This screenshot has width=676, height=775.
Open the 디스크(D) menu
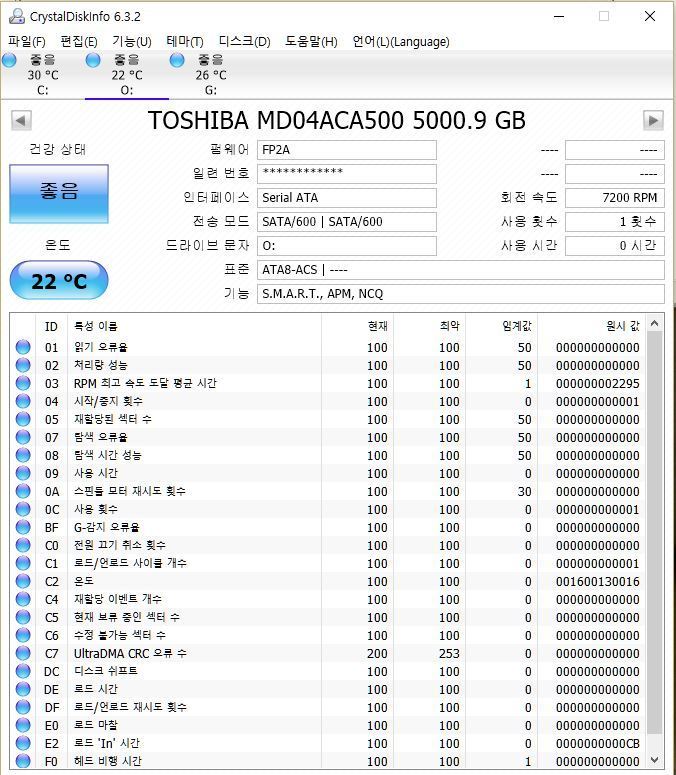click(x=245, y=42)
